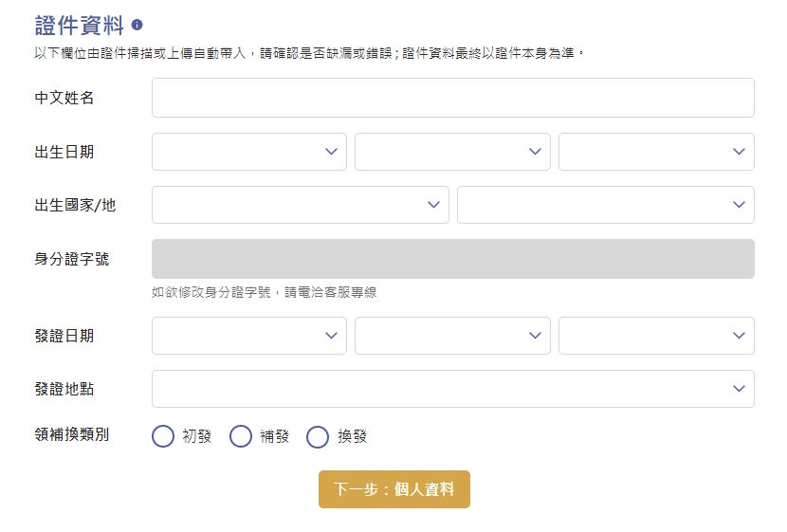
Task: Expand the first 出生國家/地 dropdown
Action: pyautogui.click(x=301, y=205)
